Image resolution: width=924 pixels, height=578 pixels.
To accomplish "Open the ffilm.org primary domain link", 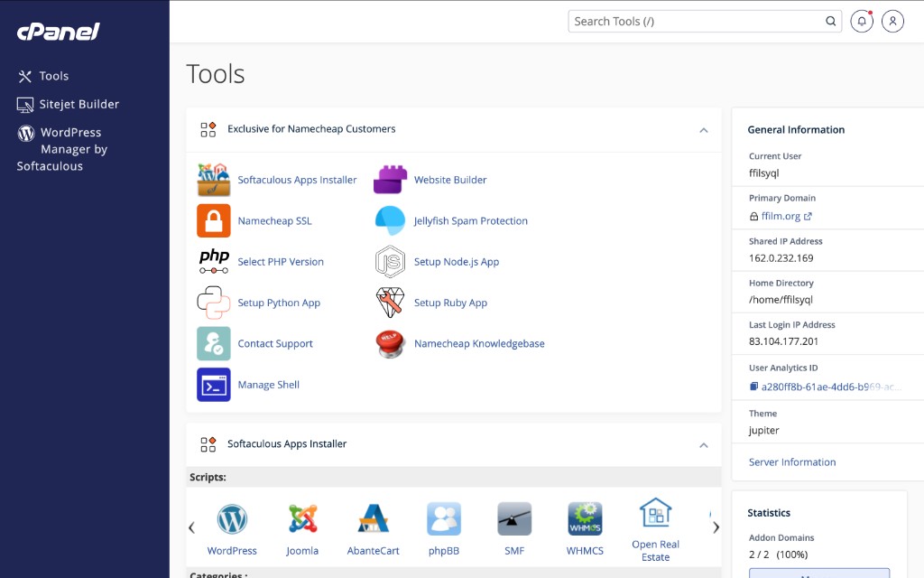I will coord(781,217).
